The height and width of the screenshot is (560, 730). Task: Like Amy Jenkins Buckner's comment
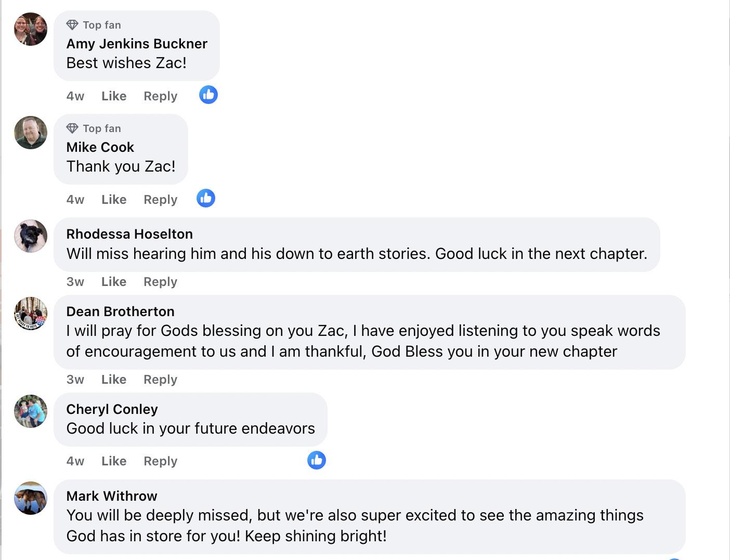[114, 96]
